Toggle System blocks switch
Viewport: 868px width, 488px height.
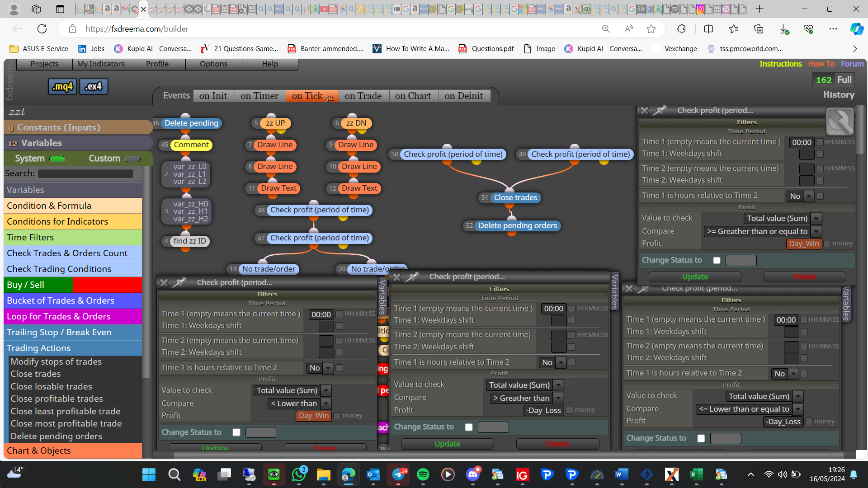pyautogui.click(x=57, y=159)
